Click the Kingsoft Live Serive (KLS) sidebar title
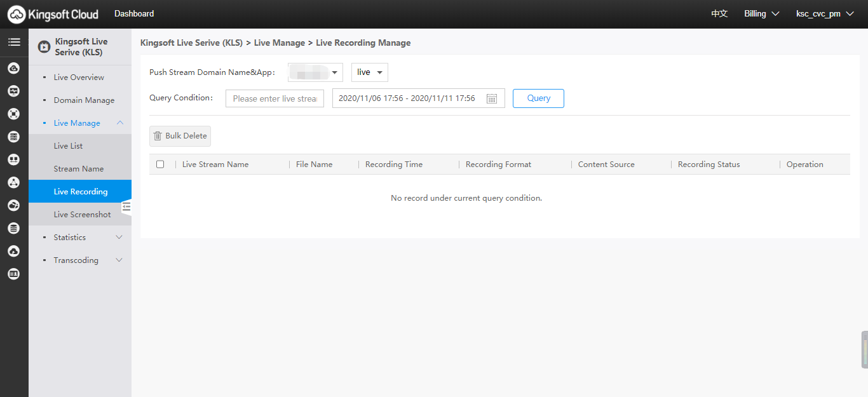The image size is (868, 397). [81, 47]
